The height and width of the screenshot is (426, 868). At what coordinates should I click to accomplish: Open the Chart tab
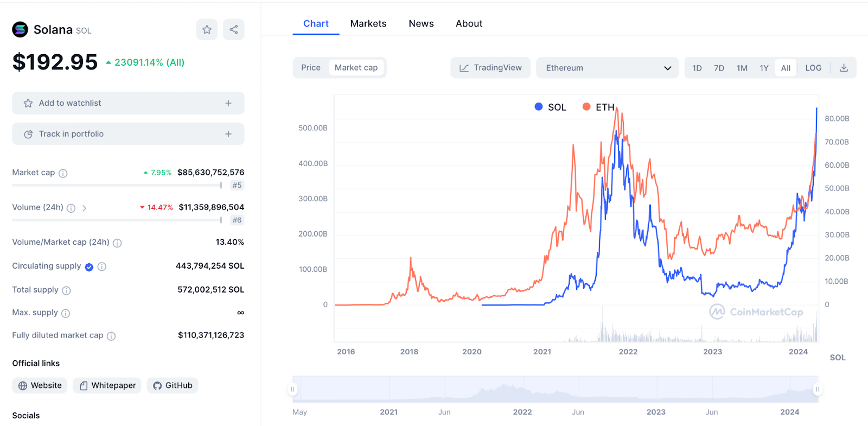click(316, 23)
